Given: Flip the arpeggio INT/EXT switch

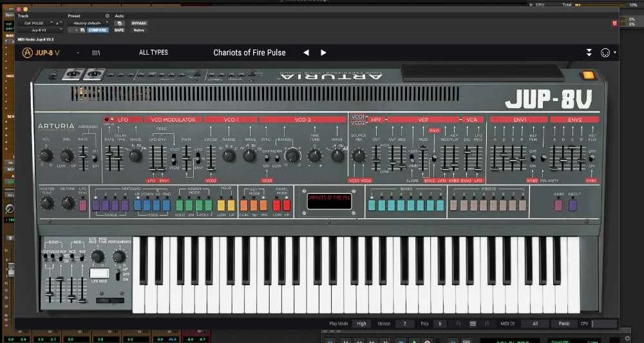Looking at the screenshot, I should (x=95, y=158).
